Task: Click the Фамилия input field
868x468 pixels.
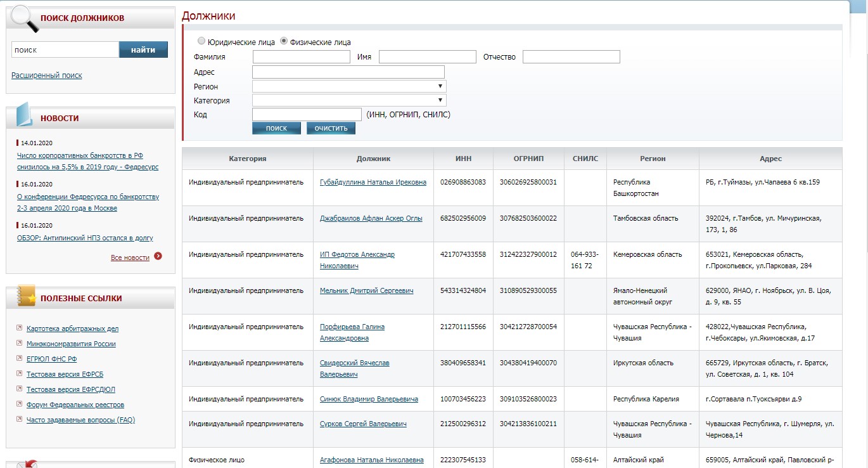Action: [302, 57]
